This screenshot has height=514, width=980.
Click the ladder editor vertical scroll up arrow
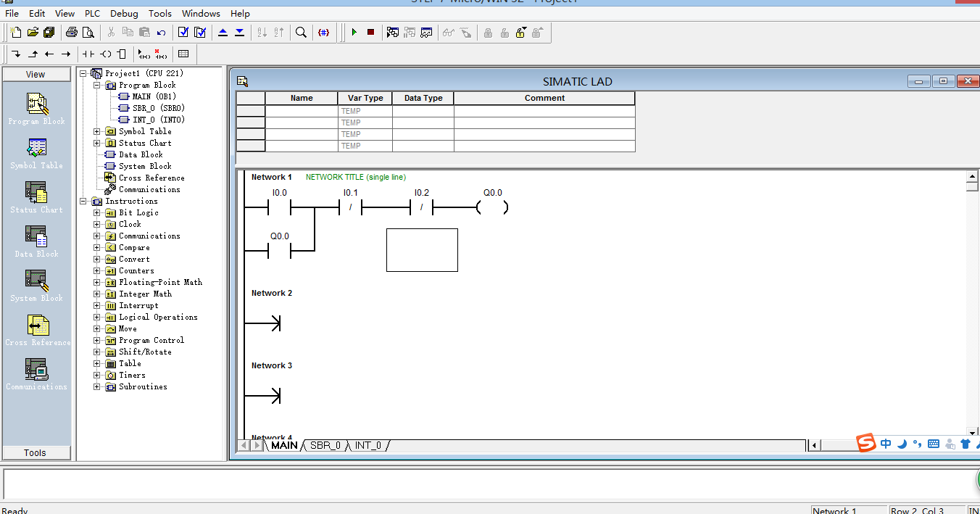(x=973, y=176)
